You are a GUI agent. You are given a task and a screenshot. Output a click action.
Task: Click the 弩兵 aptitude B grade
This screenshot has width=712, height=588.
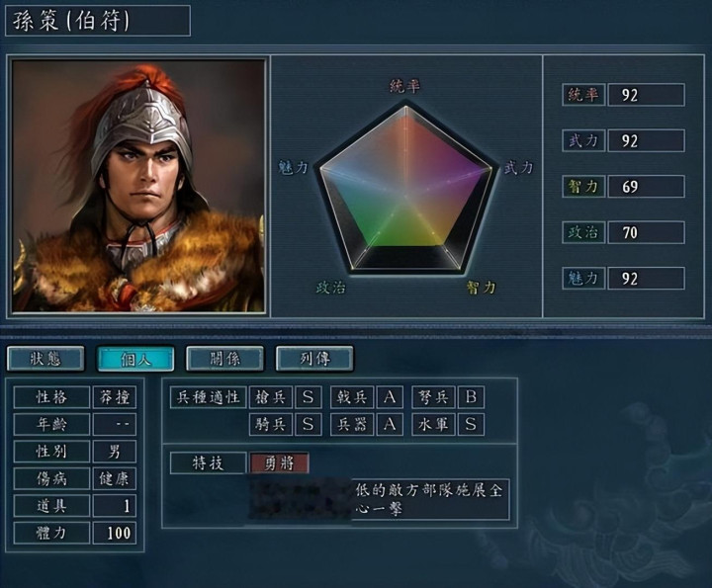471,397
